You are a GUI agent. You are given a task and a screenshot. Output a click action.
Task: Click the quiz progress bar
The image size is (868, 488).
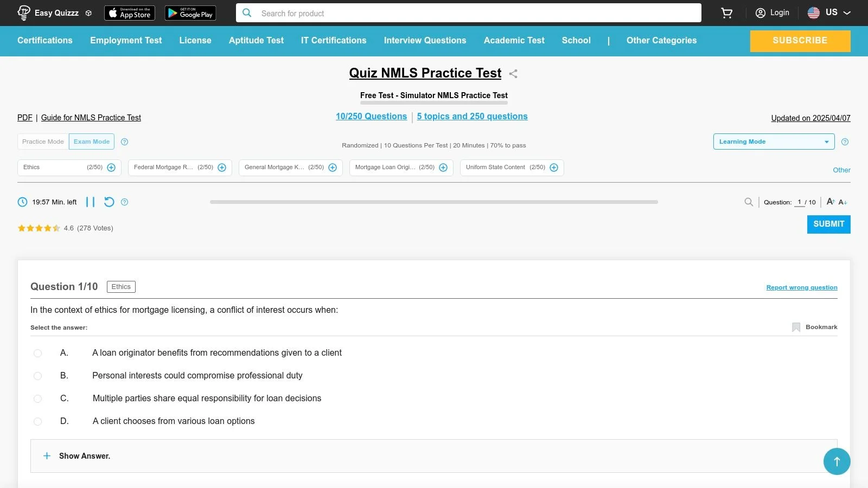point(433,202)
